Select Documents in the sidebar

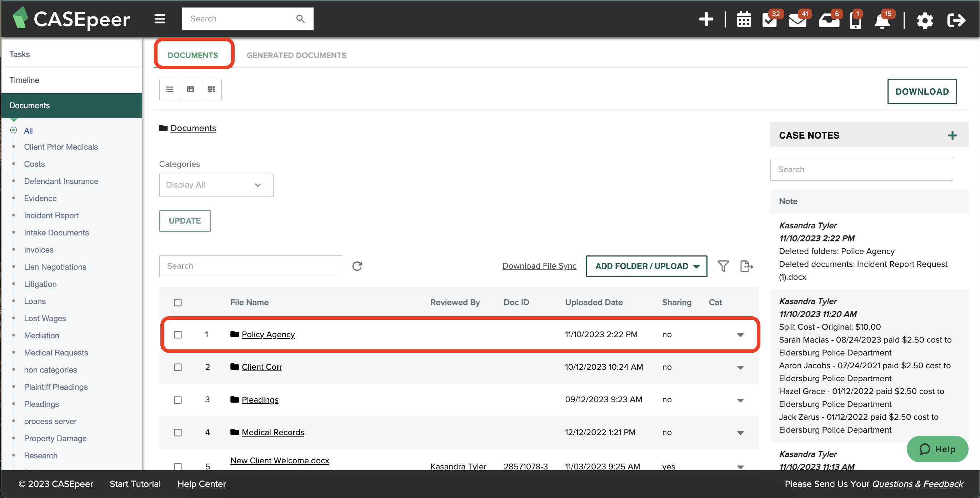(72, 105)
